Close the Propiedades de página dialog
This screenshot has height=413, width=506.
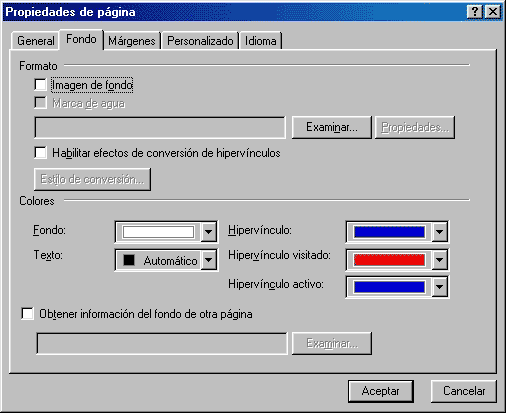(493, 12)
